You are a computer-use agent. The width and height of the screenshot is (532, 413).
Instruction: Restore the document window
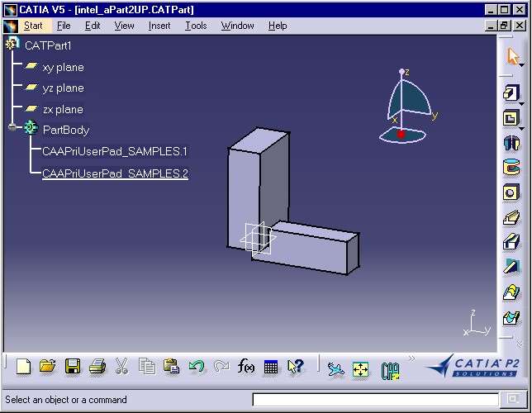coord(505,26)
